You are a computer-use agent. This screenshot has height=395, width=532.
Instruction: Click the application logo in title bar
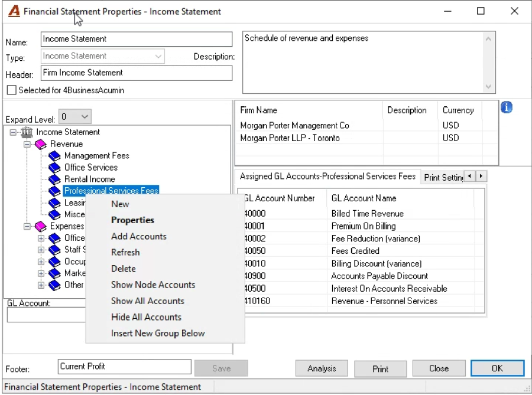coord(14,11)
